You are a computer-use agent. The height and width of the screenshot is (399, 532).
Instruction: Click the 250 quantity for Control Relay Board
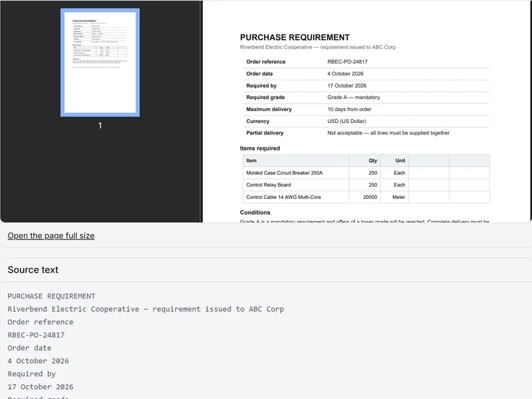[x=373, y=185]
